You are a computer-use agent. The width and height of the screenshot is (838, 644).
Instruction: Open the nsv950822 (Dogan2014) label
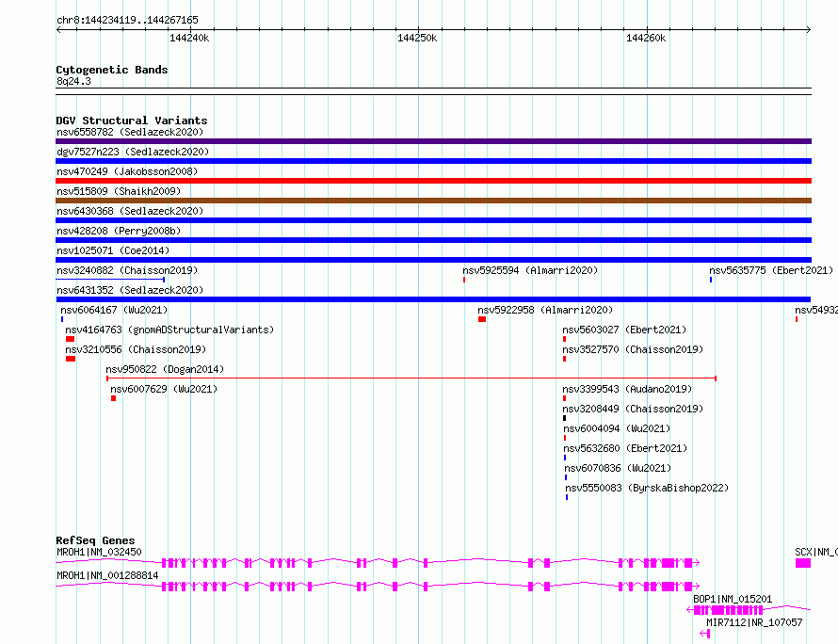pos(165,369)
